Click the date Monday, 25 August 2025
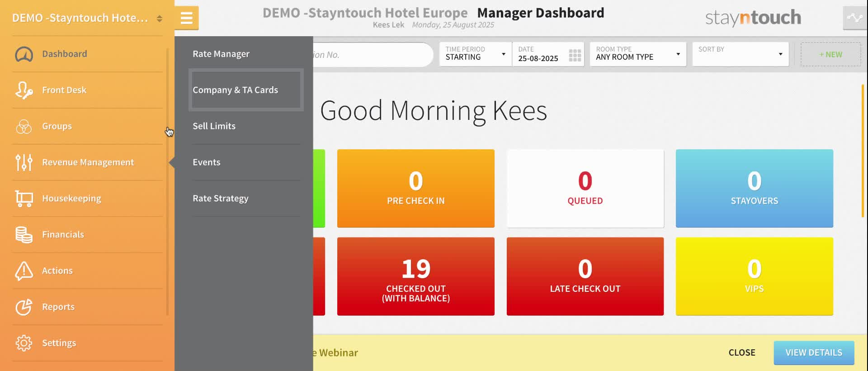868x371 pixels. click(453, 25)
